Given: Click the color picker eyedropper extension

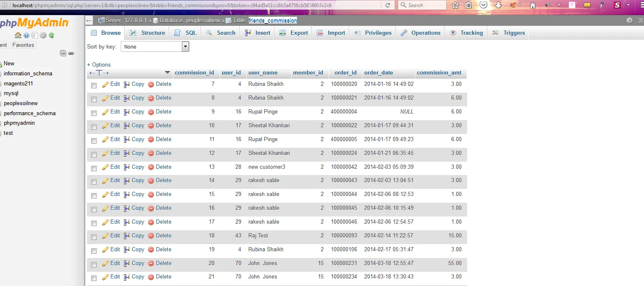Looking at the screenshot, I should tap(602, 5).
